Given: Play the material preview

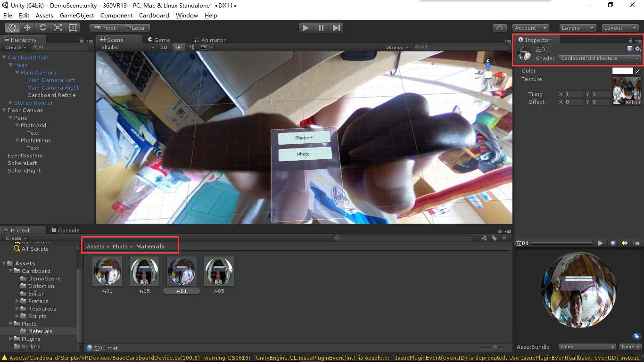Looking at the screenshot, I should point(601,243).
